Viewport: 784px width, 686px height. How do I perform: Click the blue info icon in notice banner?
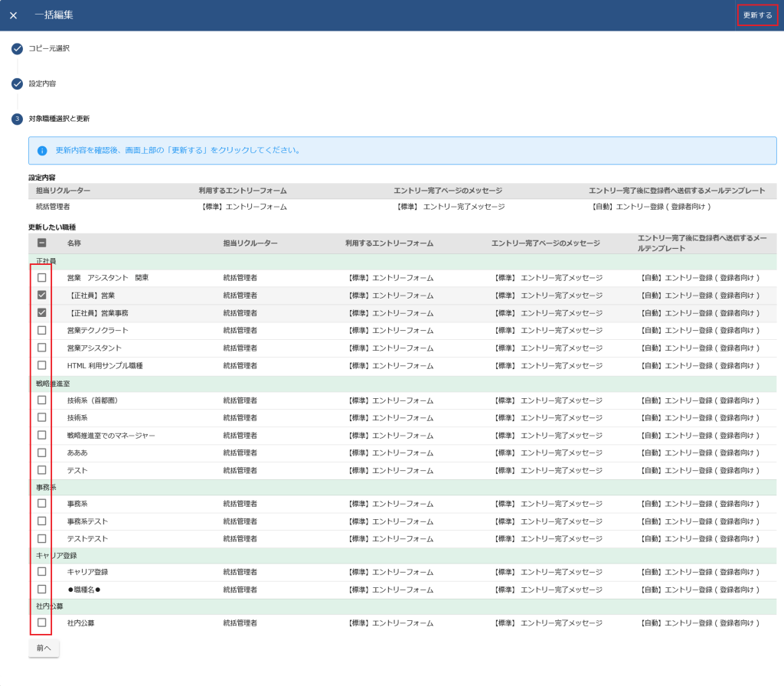click(x=42, y=151)
